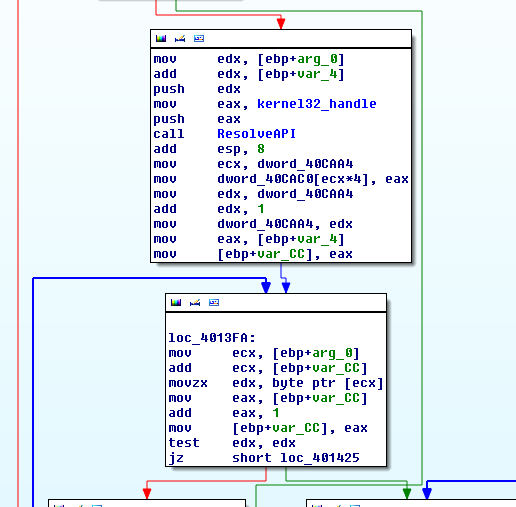Click the push edx instruction
This screenshot has height=507, width=516.
[x=197, y=89]
